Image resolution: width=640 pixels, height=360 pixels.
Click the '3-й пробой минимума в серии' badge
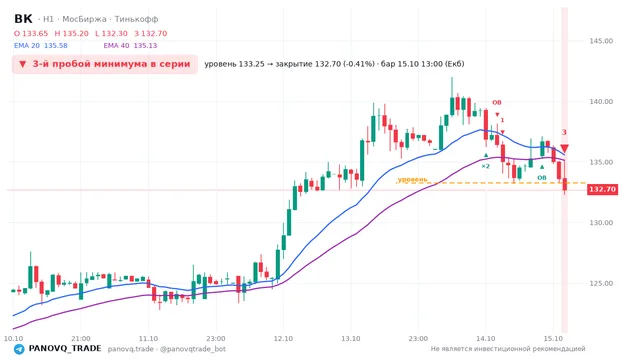105,64
